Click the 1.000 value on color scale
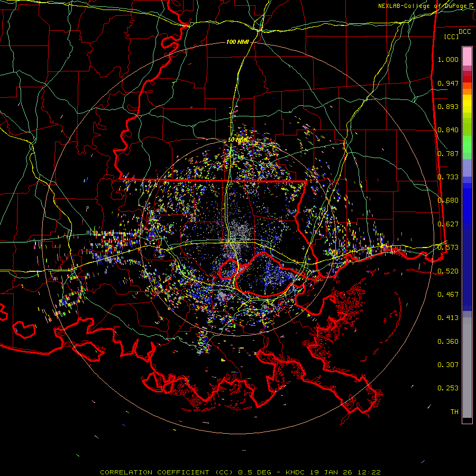 tap(448, 59)
